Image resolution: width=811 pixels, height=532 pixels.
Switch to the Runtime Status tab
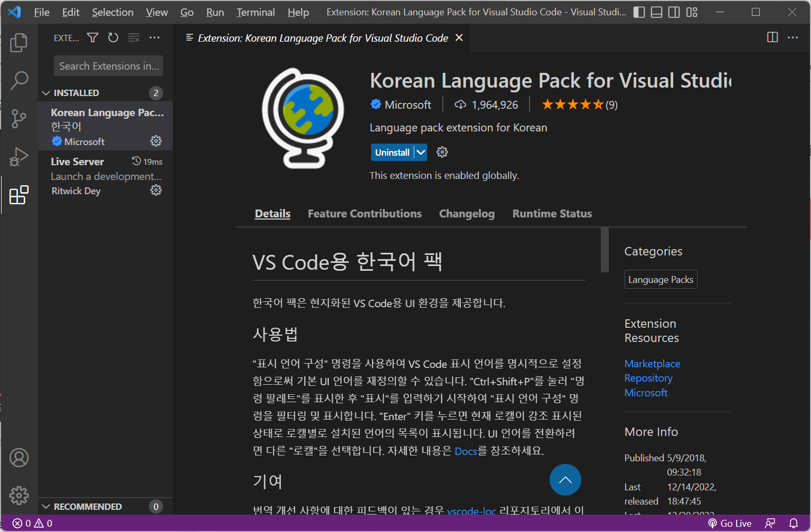coord(552,214)
